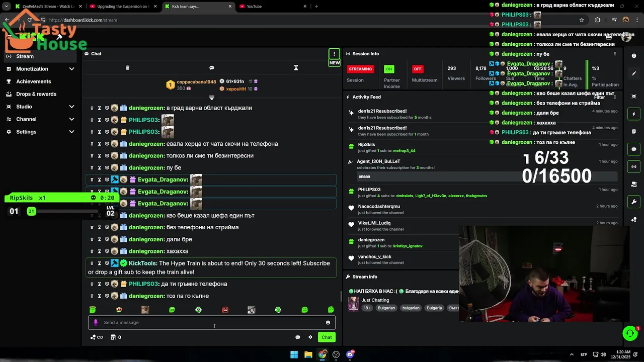Open Windows Start menu on taskbar
The width and height of the screenshot is (644, 362).
tap(294, 354)
